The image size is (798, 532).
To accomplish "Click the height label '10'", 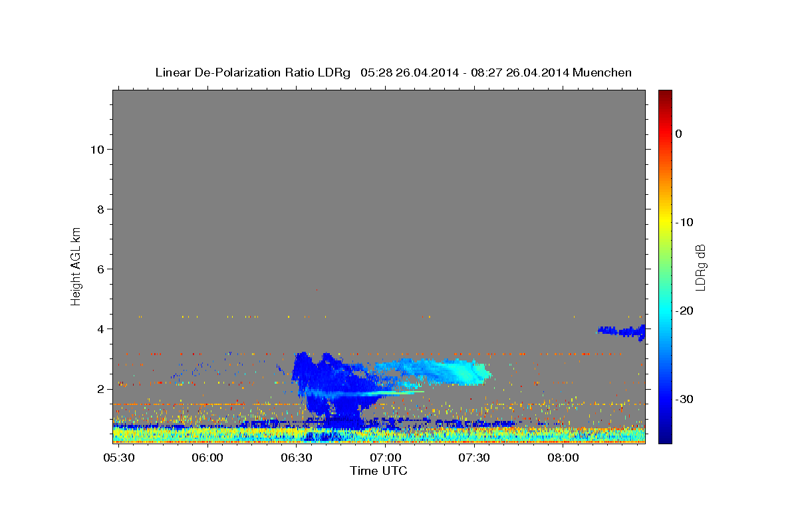I will (96, 149).
